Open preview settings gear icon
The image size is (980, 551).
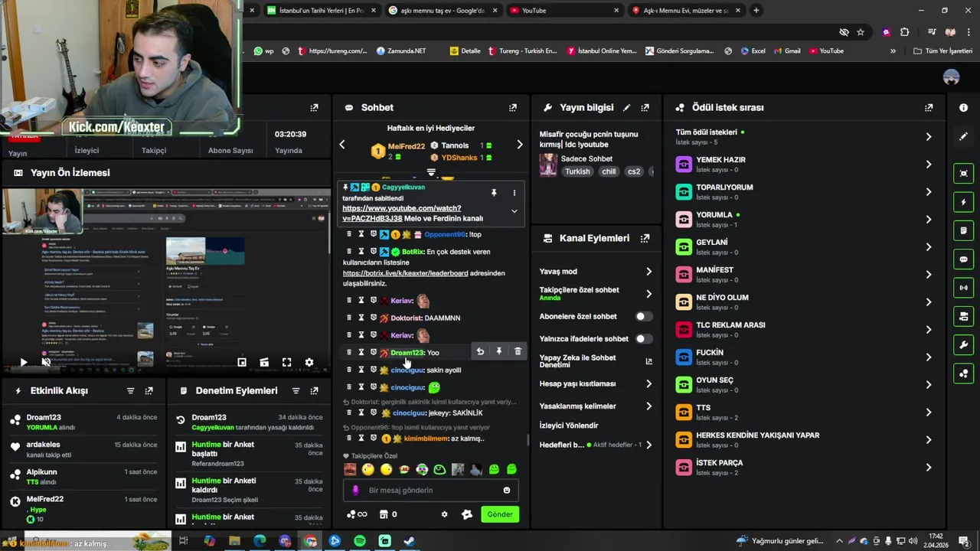(x=309, y=362)
